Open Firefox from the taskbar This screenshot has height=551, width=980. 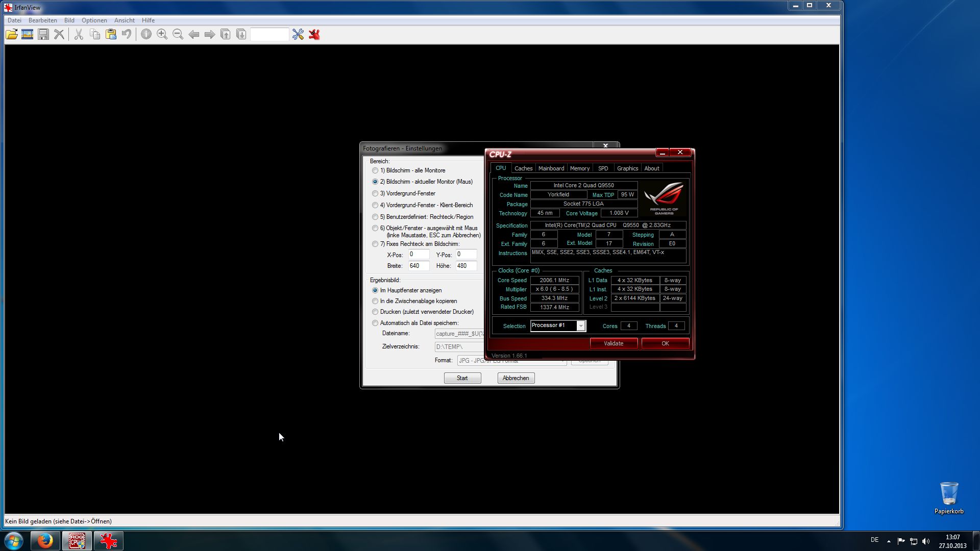[x=45, y=540]
